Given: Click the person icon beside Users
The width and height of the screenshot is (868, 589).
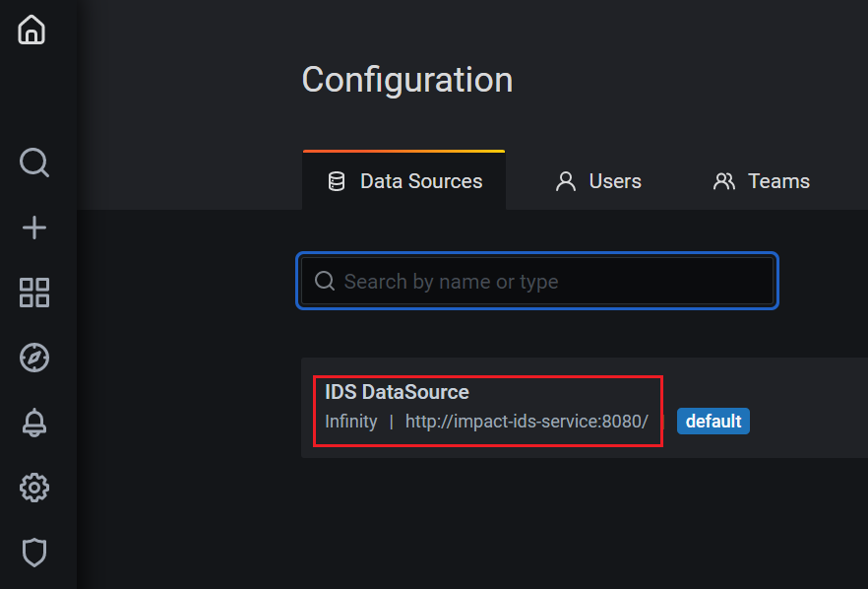Looking at the screenshot, I should [566, 181].
